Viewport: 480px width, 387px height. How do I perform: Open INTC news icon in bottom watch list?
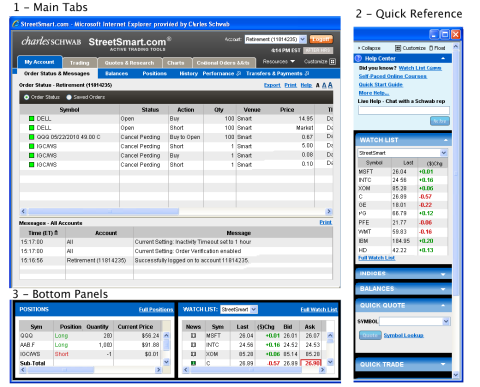(x=193, y=345)
